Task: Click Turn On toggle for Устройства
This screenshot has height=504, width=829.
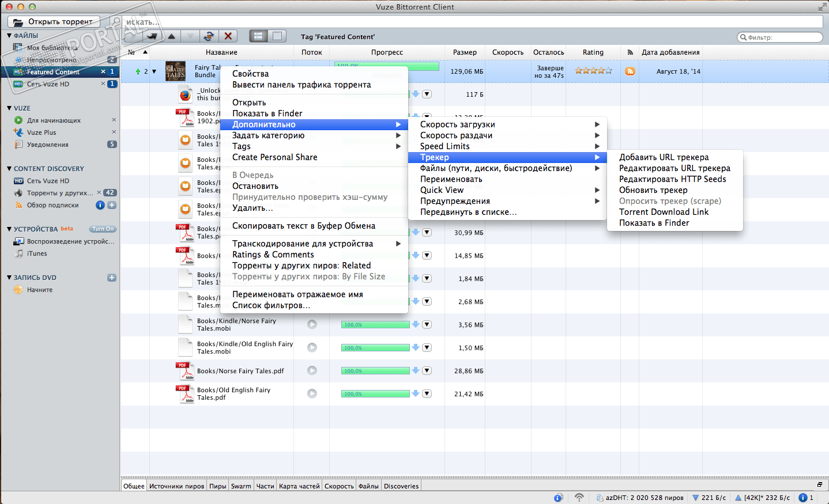Action: pos(103,229)
